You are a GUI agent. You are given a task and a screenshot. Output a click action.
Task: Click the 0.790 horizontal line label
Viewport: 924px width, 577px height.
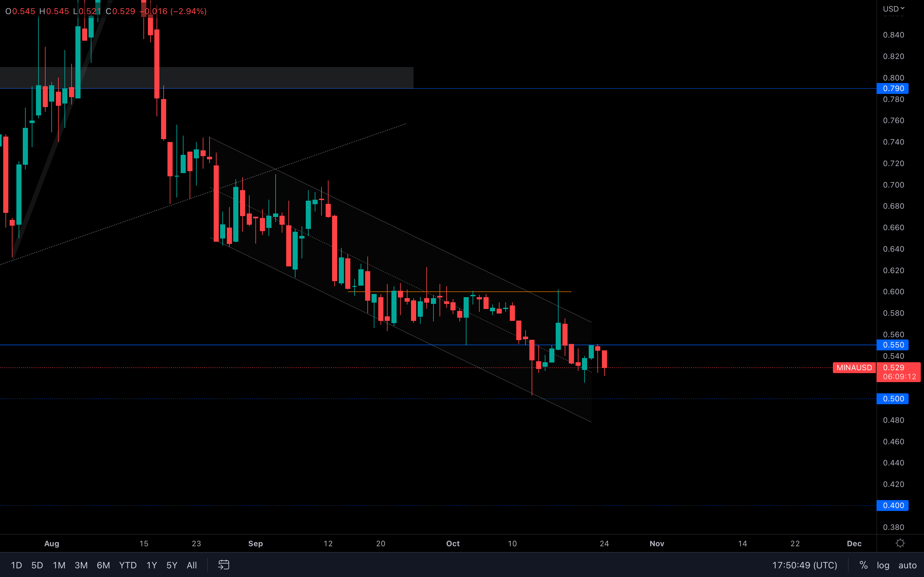click(893, 88)
